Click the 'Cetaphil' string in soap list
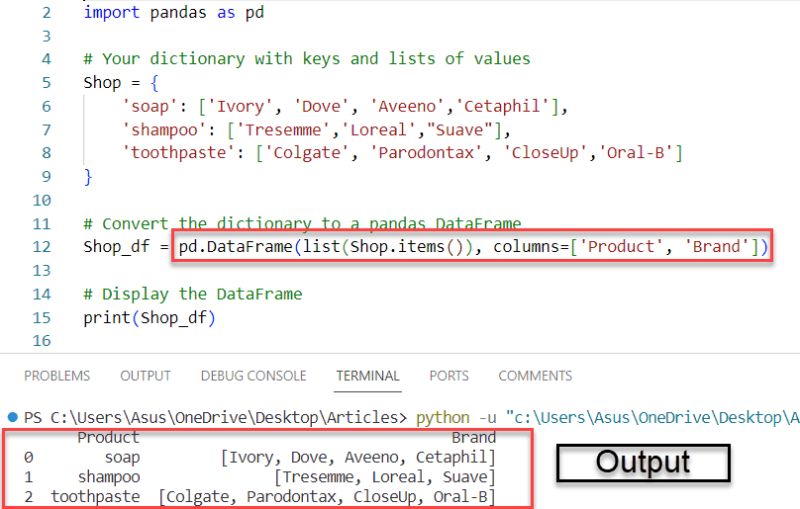 [502, 106]
